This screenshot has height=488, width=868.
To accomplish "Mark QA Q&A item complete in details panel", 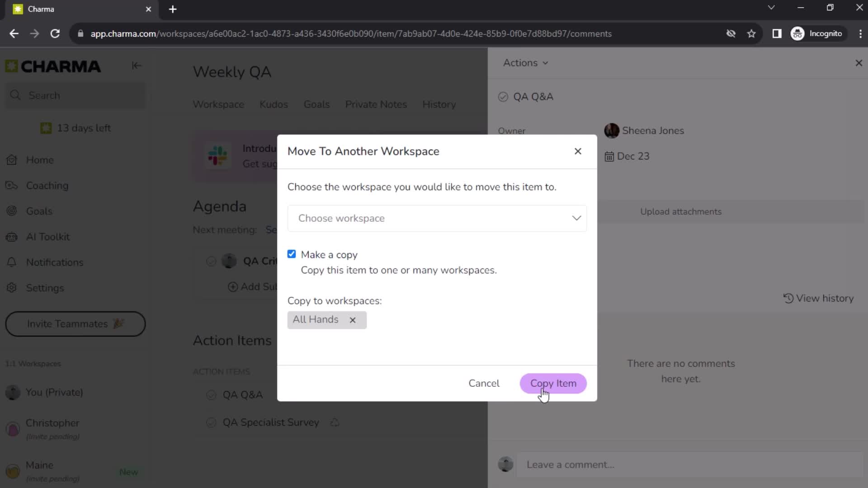I will 503,97.
